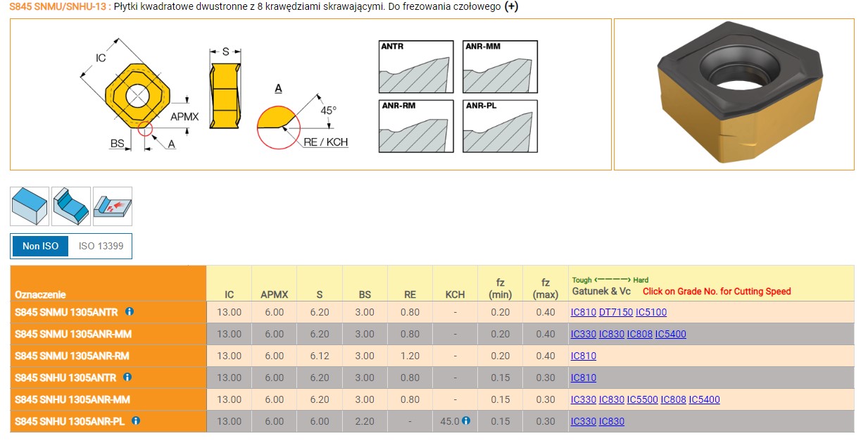
Task: Click the high feed milling icon
Action: coord(113,206)
